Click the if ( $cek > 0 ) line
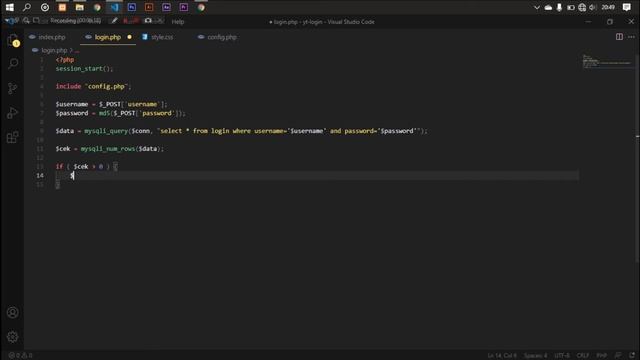This screenshot has width=640, height=360. 87,167
